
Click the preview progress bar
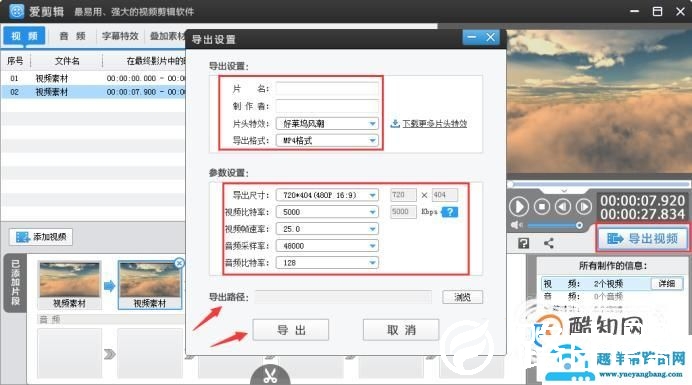click(599, 184)
